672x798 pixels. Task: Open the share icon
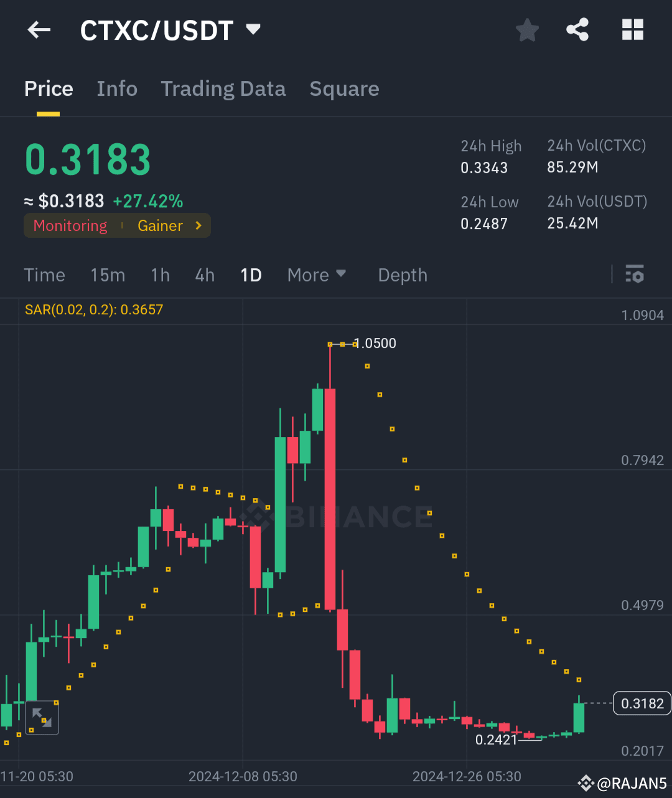click(577, 29)
